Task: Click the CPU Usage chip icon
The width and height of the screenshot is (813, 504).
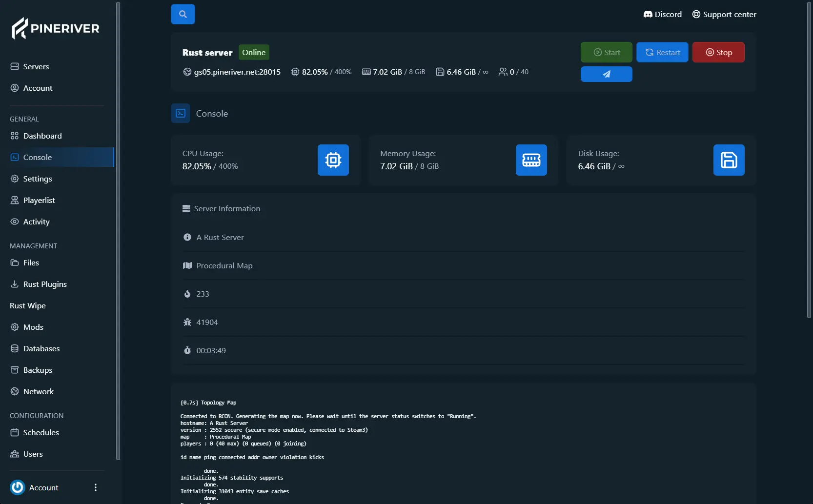Action: pos(333,160)
